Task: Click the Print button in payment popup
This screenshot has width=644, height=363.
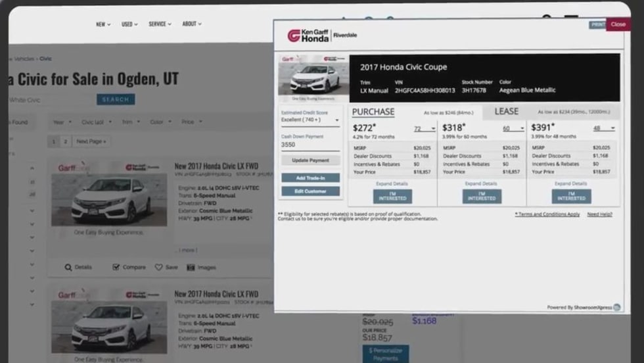Action: 597,24
